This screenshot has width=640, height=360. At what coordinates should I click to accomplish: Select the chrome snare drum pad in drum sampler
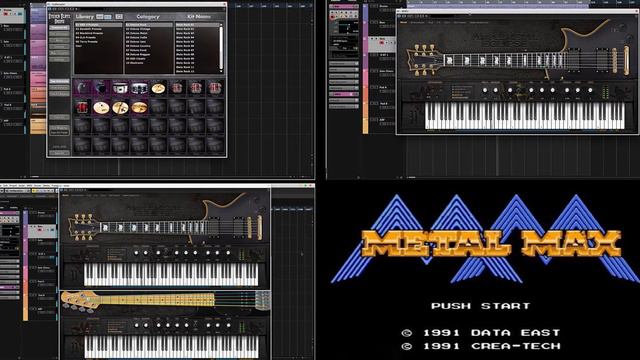[x=139, y=88]
